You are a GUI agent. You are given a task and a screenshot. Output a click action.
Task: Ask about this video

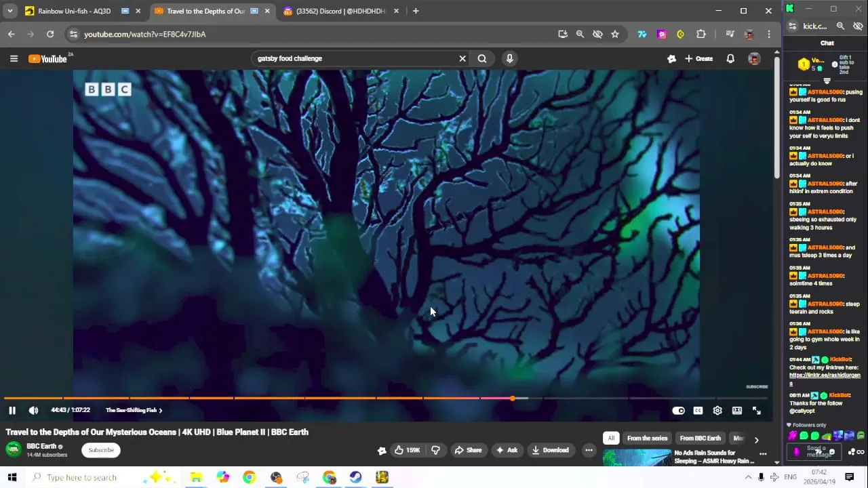[507, 450]
